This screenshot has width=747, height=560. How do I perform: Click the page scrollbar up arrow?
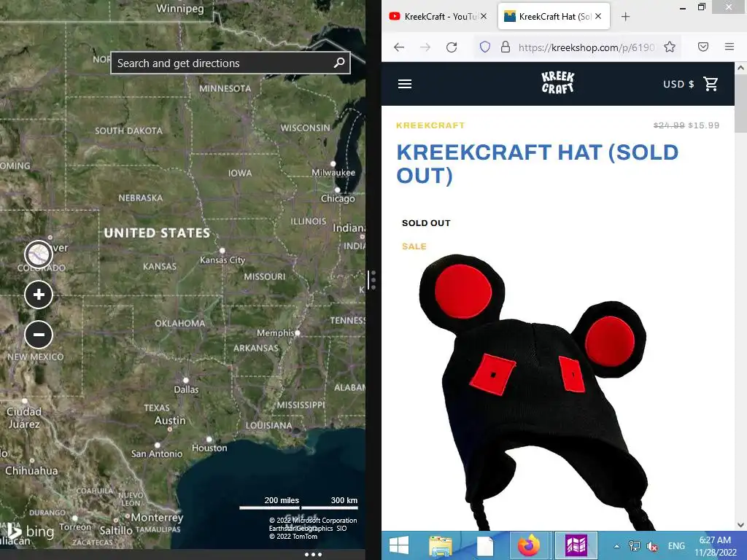coord(740,68)
